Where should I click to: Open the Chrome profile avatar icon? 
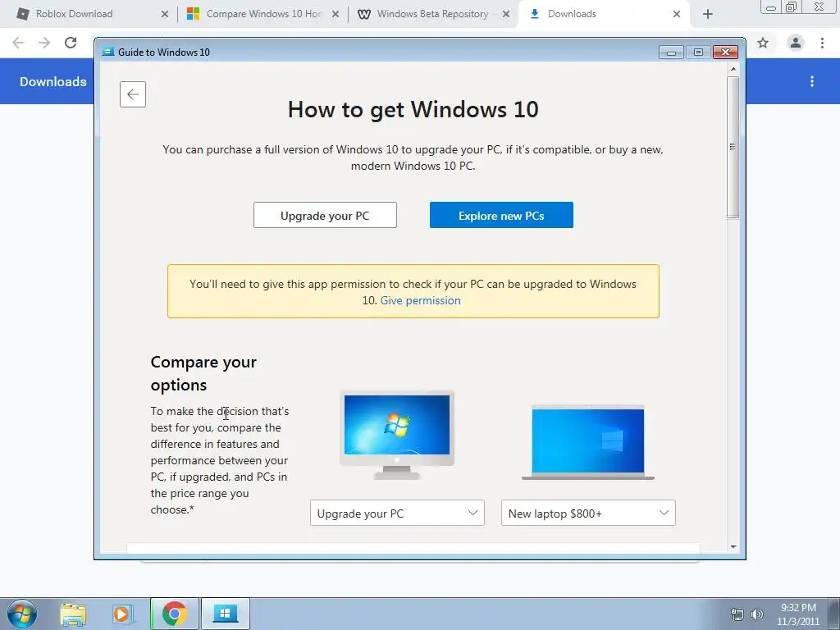796,43
